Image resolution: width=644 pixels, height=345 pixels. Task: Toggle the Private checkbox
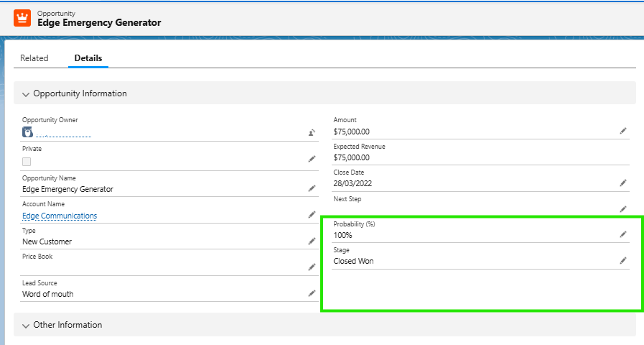pos(27,162)
